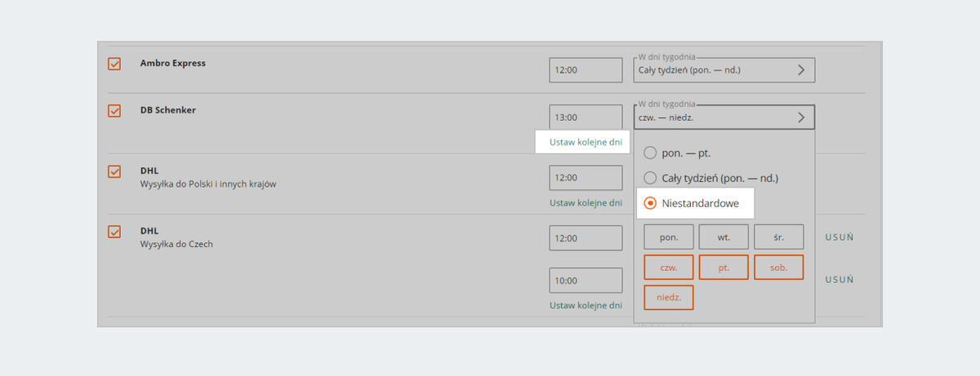Collapse DB Schenker weekdays dropdown arrow
This screenshot has width=980, height=376.
coord(801,117)
